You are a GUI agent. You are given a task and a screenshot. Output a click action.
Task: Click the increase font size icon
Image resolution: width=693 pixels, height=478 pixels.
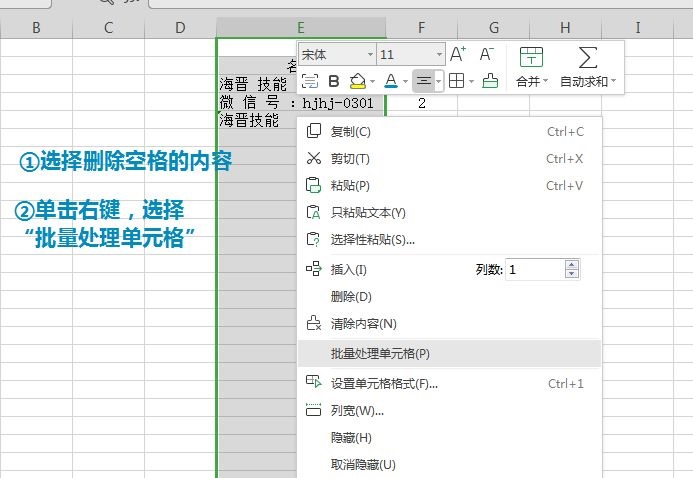pos(458,54)
